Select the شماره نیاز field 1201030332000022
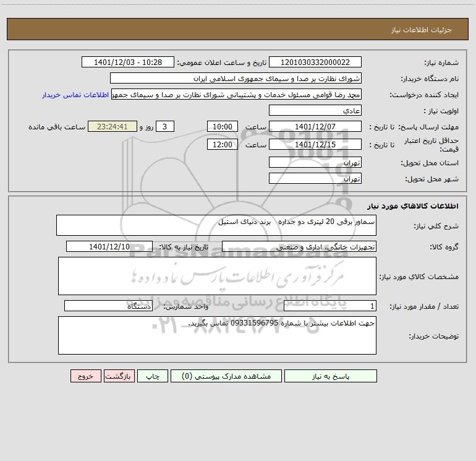This screenshot has height=461, width=476. coord(315,62)
